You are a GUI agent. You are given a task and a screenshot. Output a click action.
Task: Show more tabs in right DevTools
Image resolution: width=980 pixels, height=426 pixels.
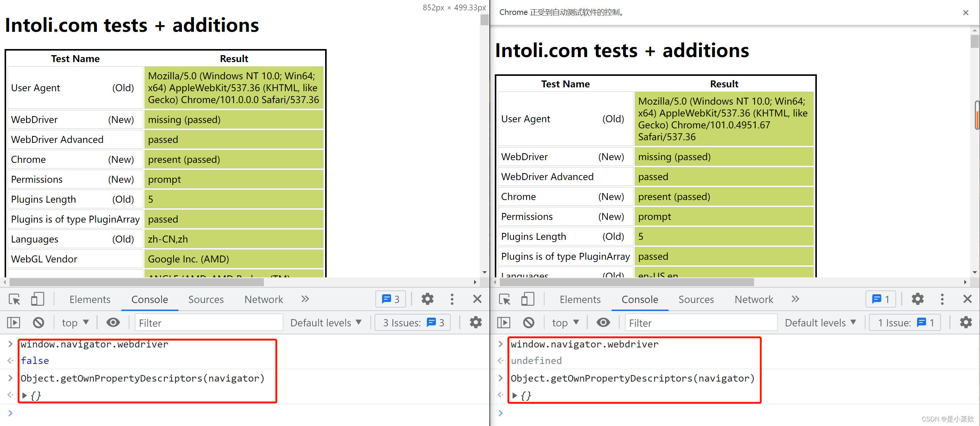[x=795, y=299]
